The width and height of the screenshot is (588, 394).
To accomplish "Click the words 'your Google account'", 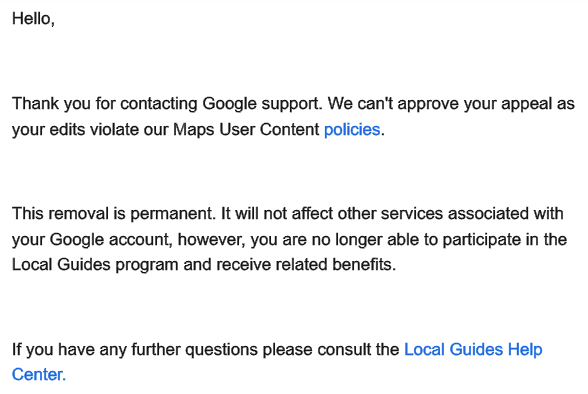I will [x=92, y=240].
